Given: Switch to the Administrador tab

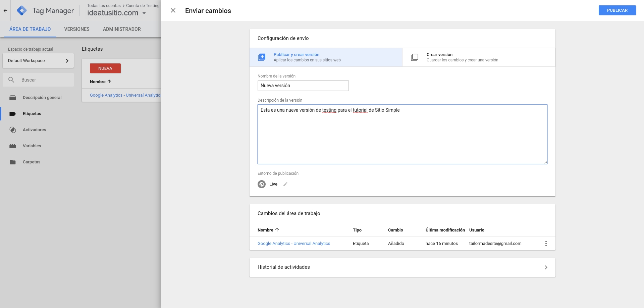Looking at the screenshot, I should (122, 29).
